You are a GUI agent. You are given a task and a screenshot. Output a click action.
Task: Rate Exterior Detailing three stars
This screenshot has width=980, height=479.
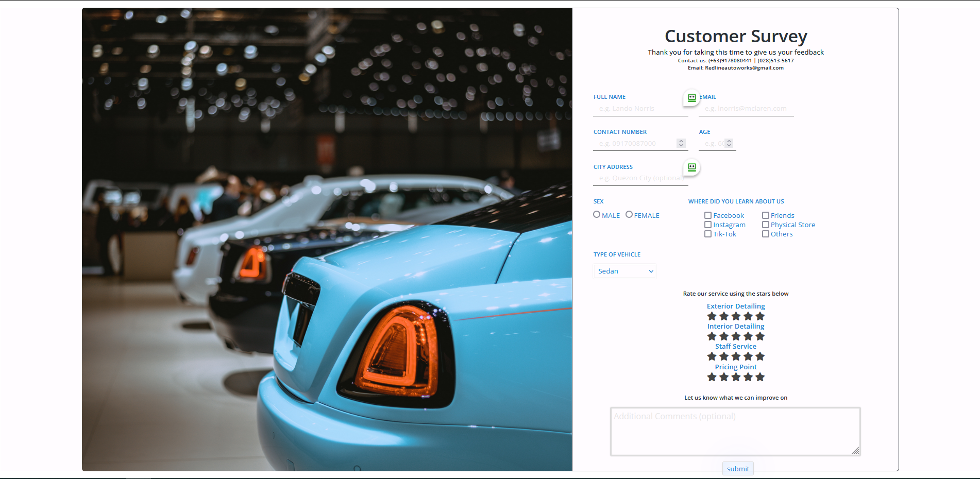coord(736,316)
